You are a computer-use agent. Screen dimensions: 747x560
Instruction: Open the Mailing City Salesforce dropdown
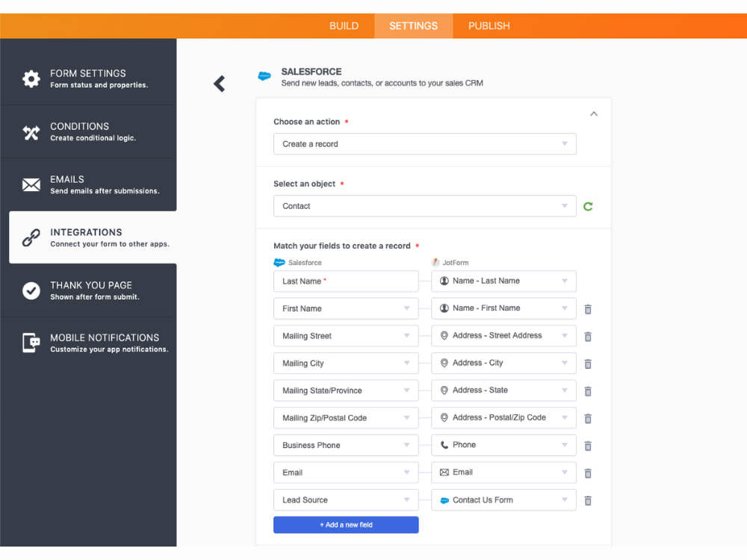[x=346, y=364]
